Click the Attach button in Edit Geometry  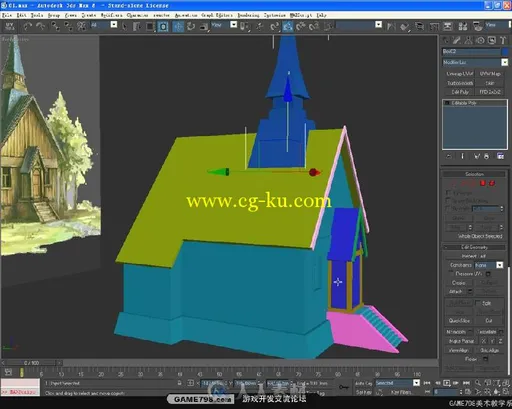[455, 291]
